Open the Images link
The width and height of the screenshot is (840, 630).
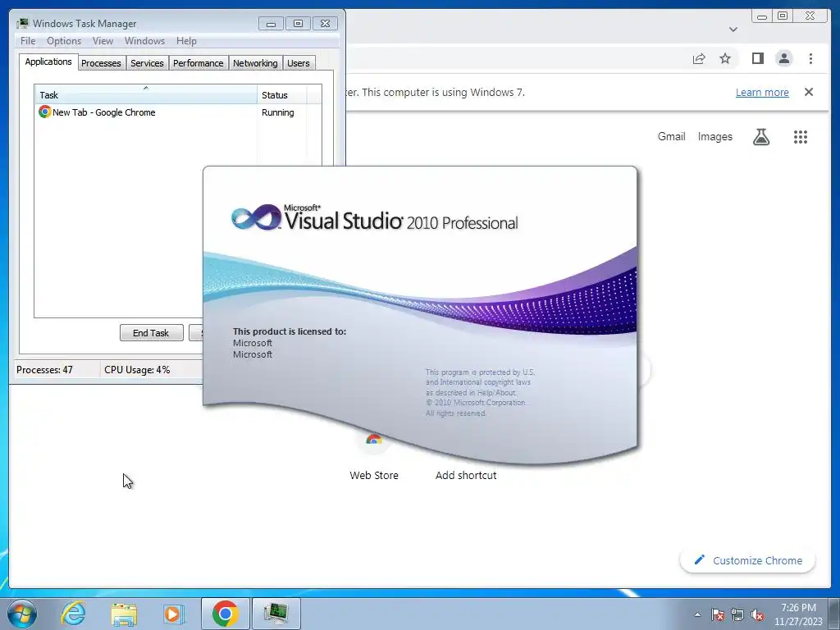click(714, 137)
